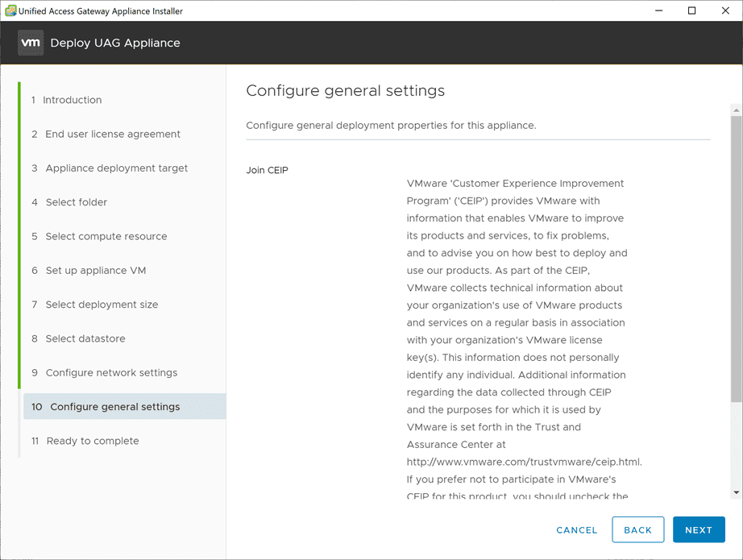Click the BACK button

point(637,530)
